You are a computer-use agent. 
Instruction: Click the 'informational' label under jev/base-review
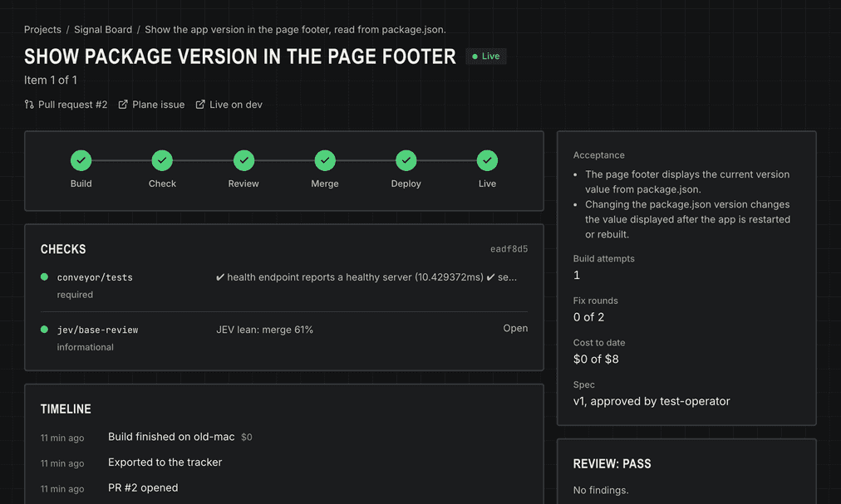click(86, 347)
